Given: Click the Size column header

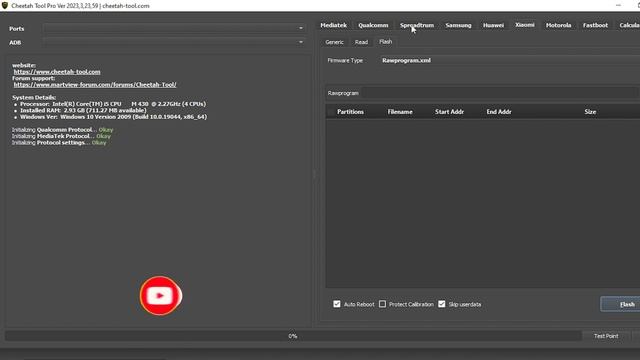Looking at the screenshot, I should [590, 112].
